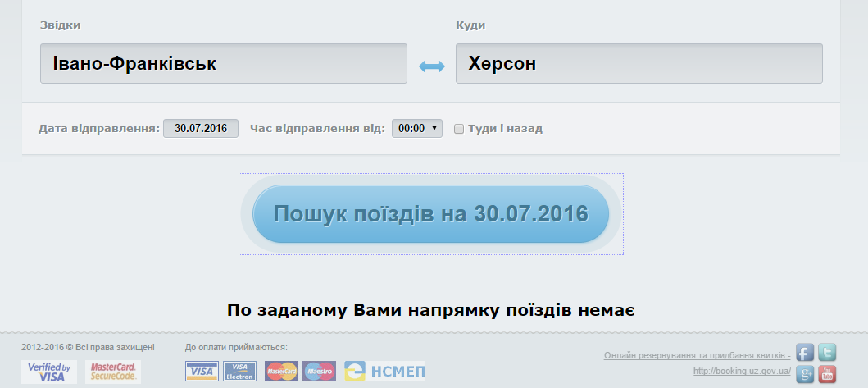Open the YouTube social icon
This screenshot has width=868, height=388.
pyautogui.click(x=827, y=374)
